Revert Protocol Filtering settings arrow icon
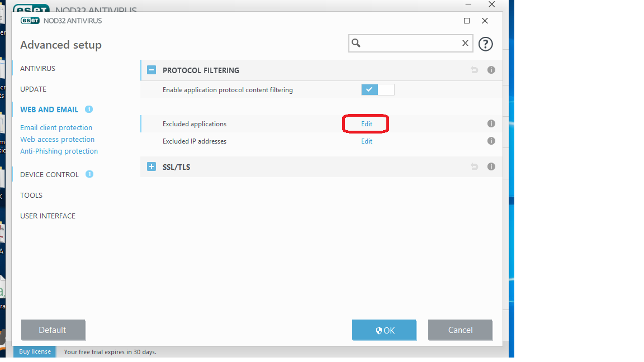644x362 pixels. 474,70
